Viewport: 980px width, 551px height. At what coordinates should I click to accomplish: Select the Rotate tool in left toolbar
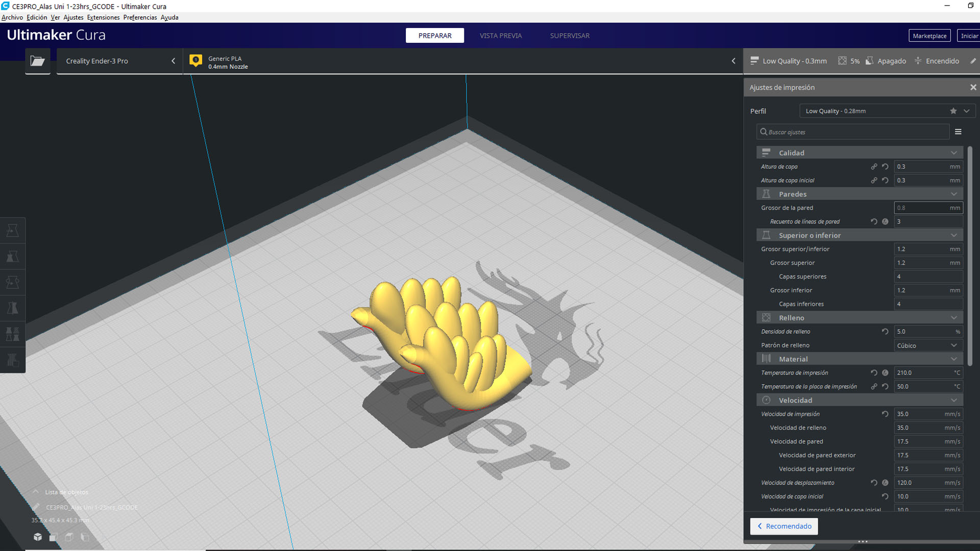click(x=13, y=282)
